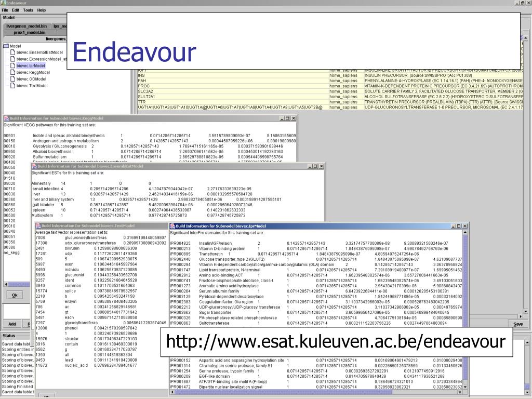Viewport: 532px width, 399px height.
Task: Click the IPR003663 Sugar transporter row
Action: point(310,312)
